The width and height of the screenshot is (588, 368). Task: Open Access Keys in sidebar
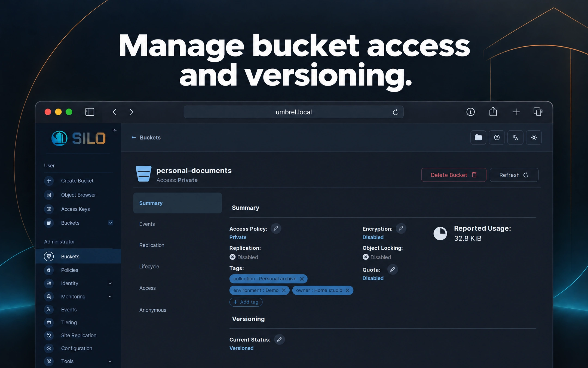(75, 209)
